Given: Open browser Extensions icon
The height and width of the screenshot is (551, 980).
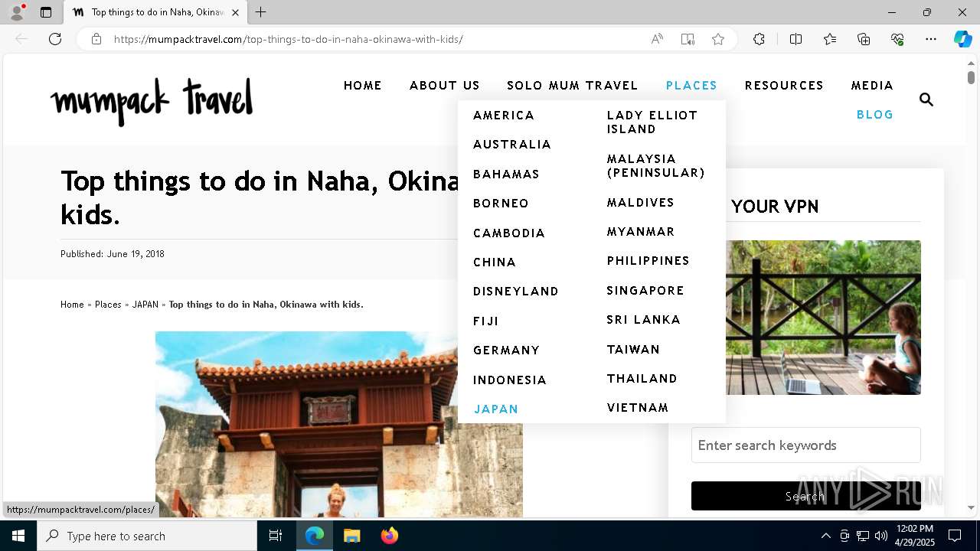Looking at the screenshot, I should pos(759,39).
